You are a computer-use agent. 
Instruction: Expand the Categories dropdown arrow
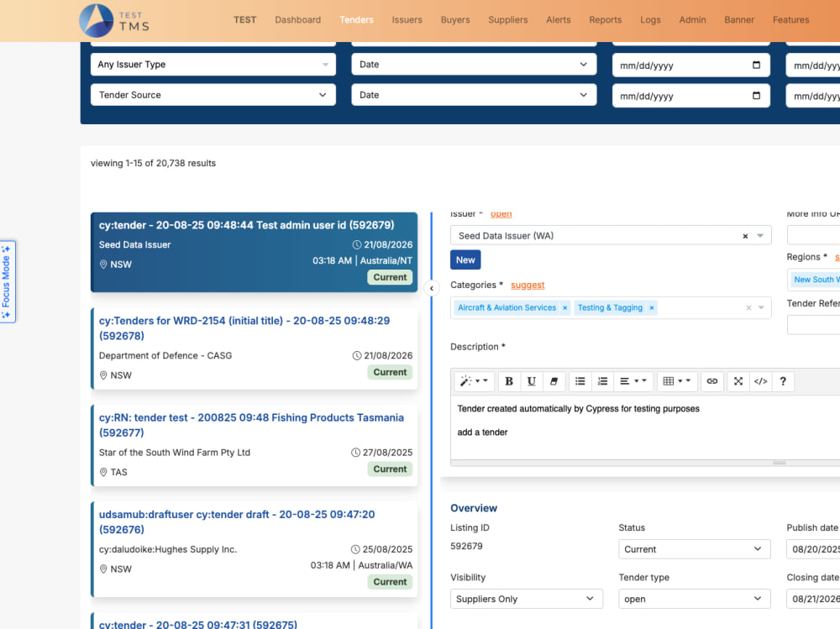tap(761, 307)
